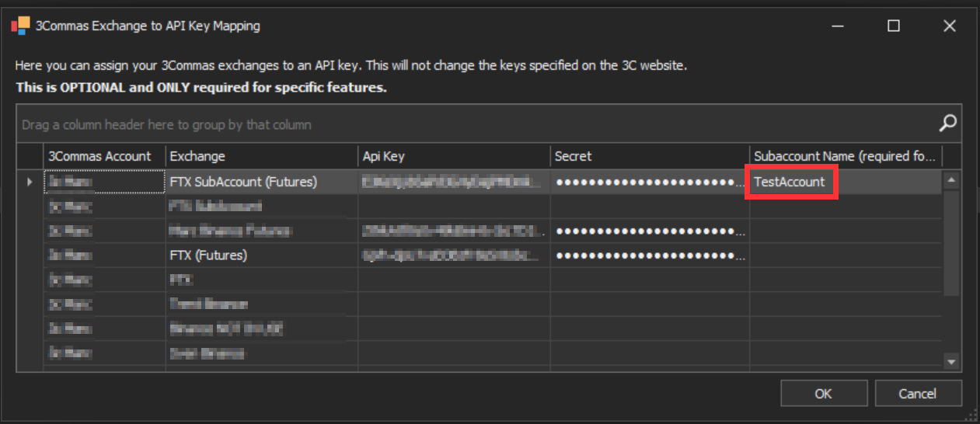
Task: Sort by the Exchange column header
Action: pyautogui.click(x=262, y=156)
